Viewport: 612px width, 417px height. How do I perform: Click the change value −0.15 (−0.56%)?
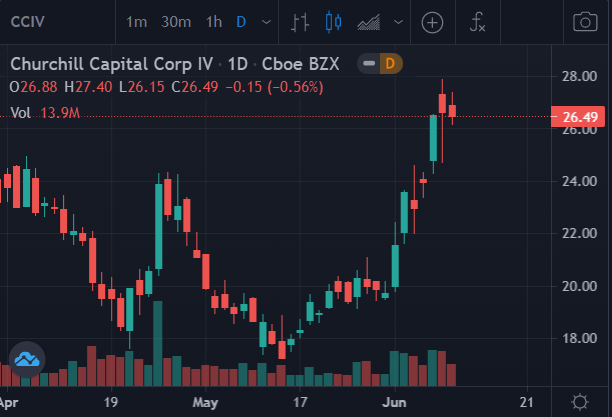[x=275, y=87]
